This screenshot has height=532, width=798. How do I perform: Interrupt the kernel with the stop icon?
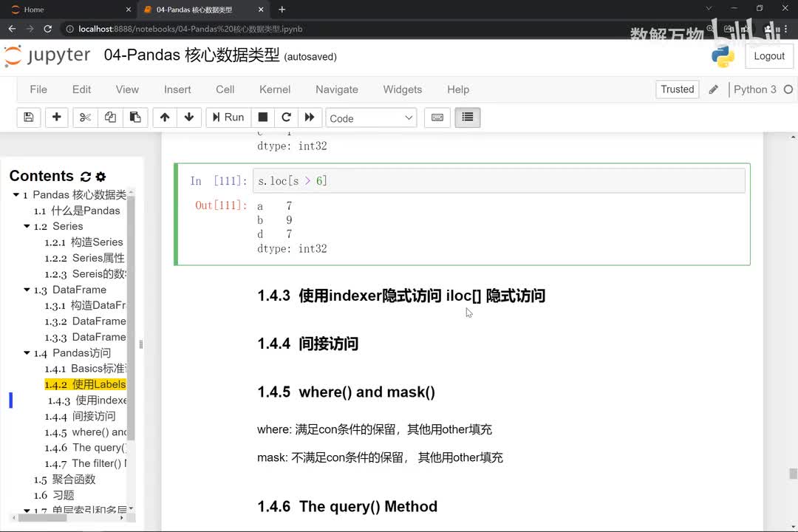click(262, 117)
